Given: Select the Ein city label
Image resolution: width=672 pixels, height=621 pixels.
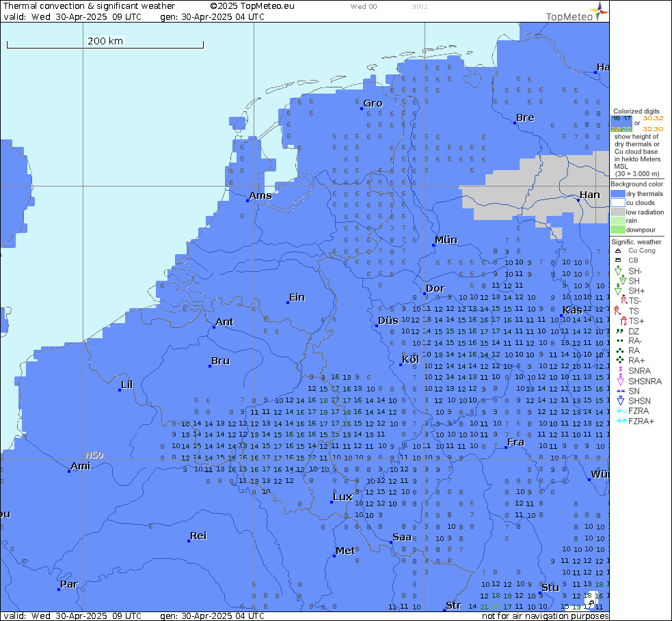Looking at the screenshot, I should [x=297, y=297].
